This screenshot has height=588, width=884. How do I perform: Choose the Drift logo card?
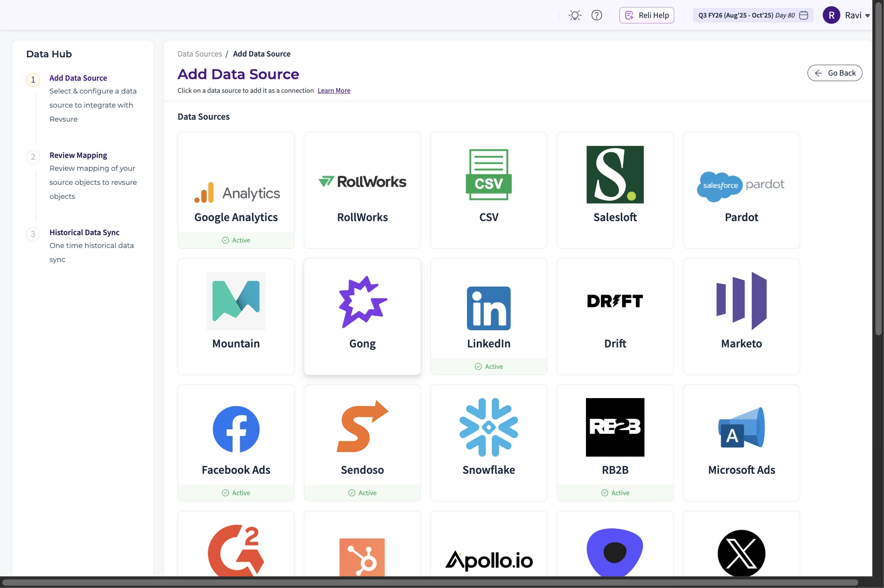615,301
